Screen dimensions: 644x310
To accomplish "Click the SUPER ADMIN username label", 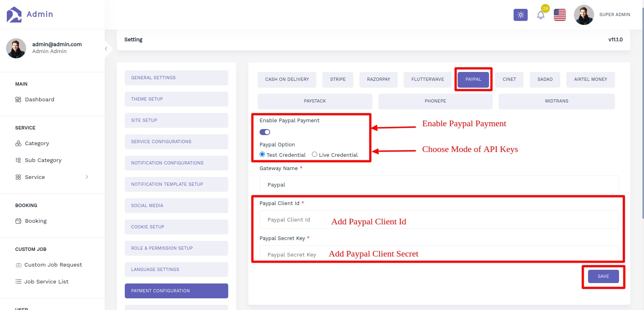I will pyautogui.click(x=615, y=14).
